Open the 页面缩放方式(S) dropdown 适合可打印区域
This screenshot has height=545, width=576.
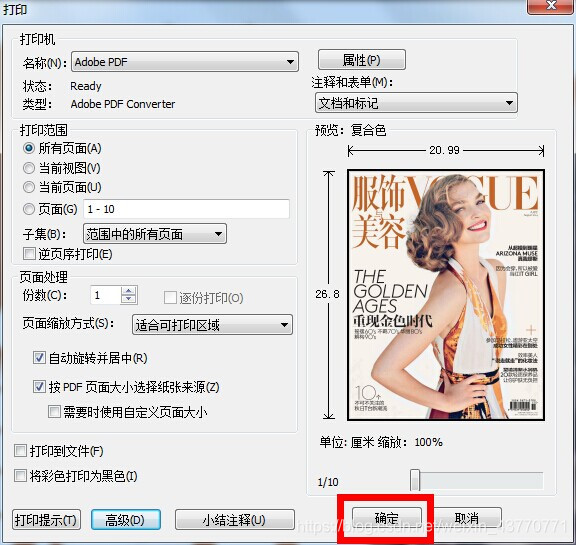pos(212,325)
